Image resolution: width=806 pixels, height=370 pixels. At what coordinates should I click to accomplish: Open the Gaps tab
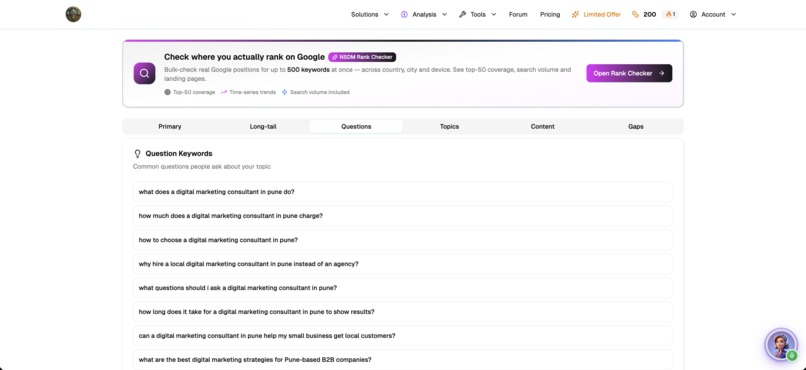tap(636, 126)
